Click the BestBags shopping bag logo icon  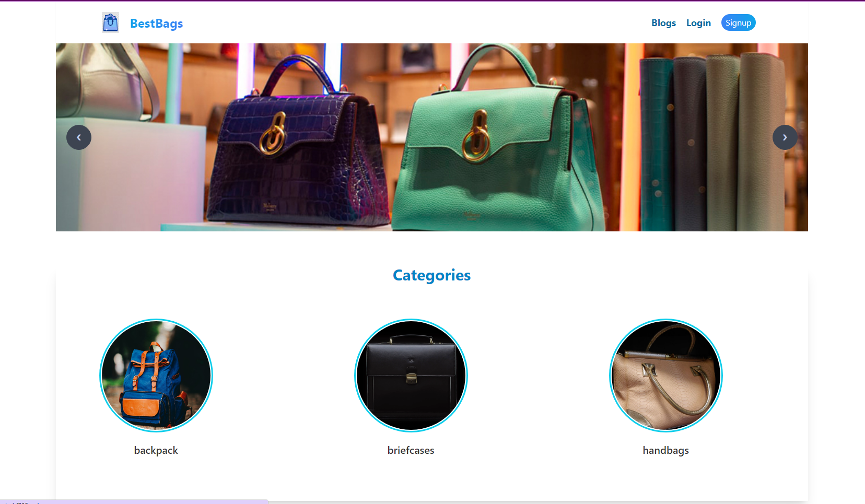pos(110,22)
